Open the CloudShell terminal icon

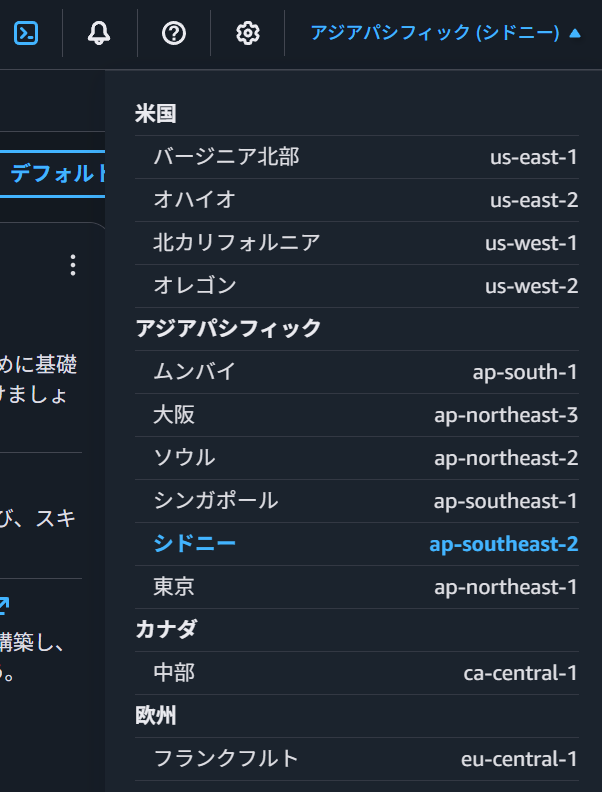tap(26, 33)
